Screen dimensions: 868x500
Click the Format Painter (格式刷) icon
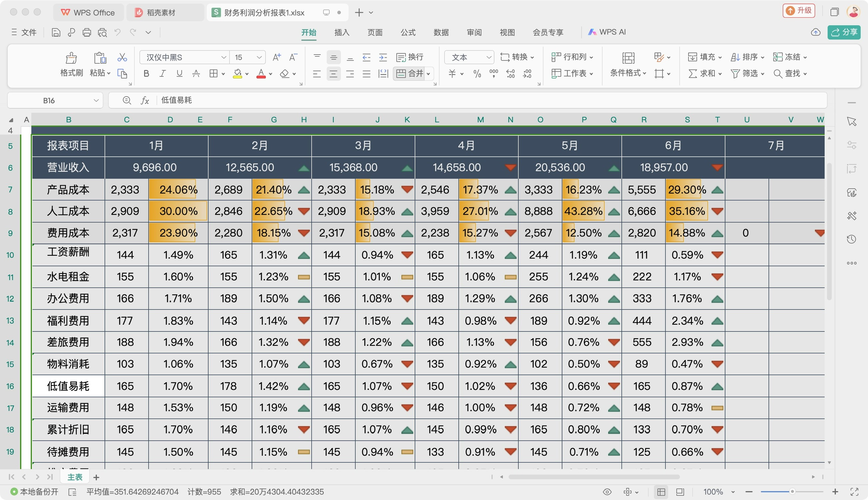[x=71, y=58]
